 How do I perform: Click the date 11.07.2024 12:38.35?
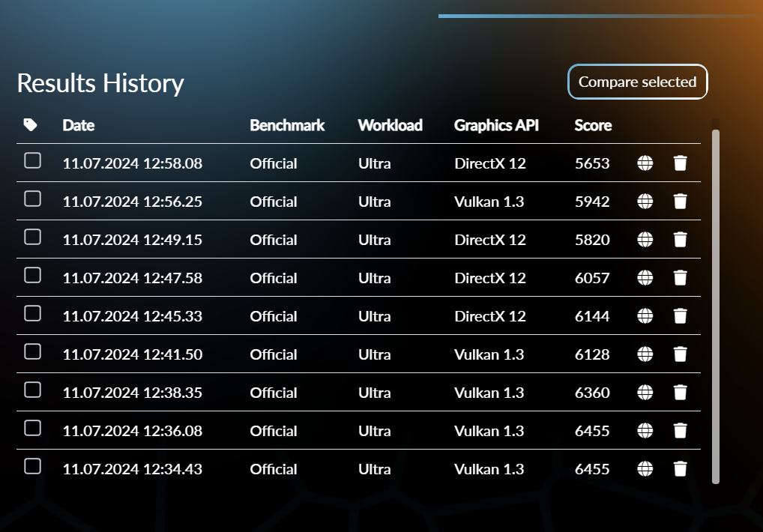(133, 393)
